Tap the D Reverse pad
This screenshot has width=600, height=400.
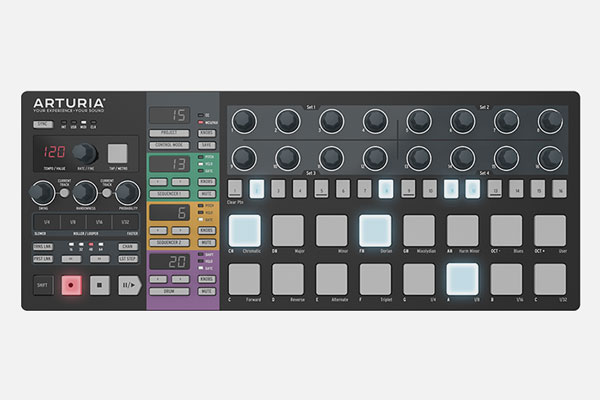[x=288, y=279]
